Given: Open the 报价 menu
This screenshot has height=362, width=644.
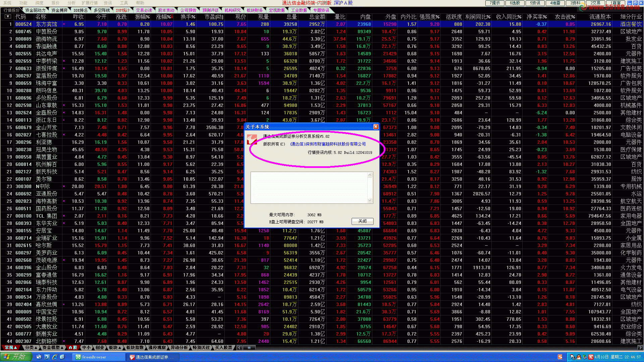Looking at the screenshot, I should pyautogui.click(x=56, y=3).
